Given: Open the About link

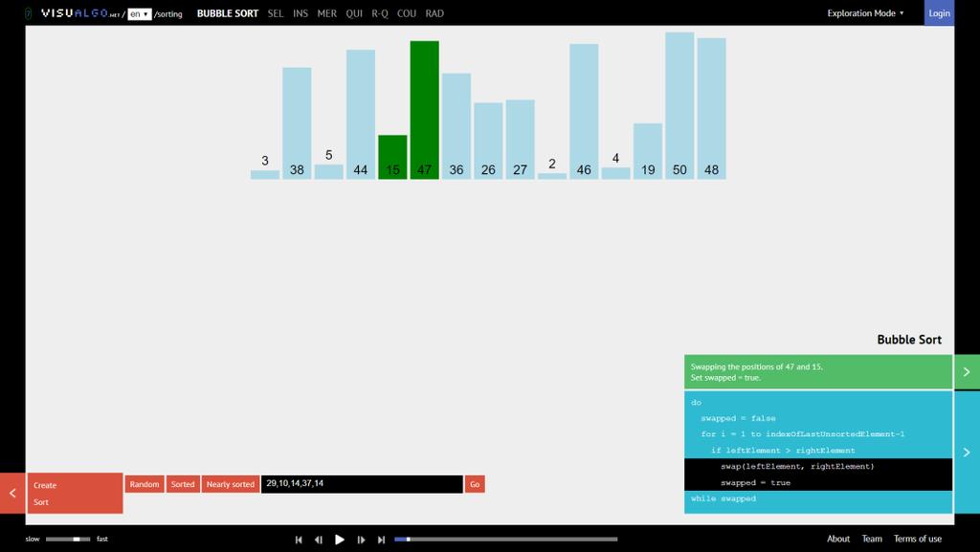Looking at the screenshot, I should pos(838,539).
